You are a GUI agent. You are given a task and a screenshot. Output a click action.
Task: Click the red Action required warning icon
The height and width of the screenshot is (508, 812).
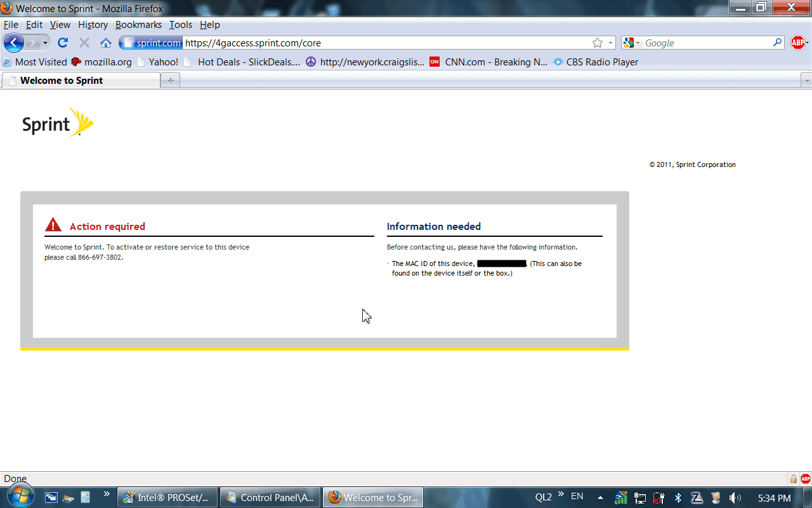(x=53, y=225)
